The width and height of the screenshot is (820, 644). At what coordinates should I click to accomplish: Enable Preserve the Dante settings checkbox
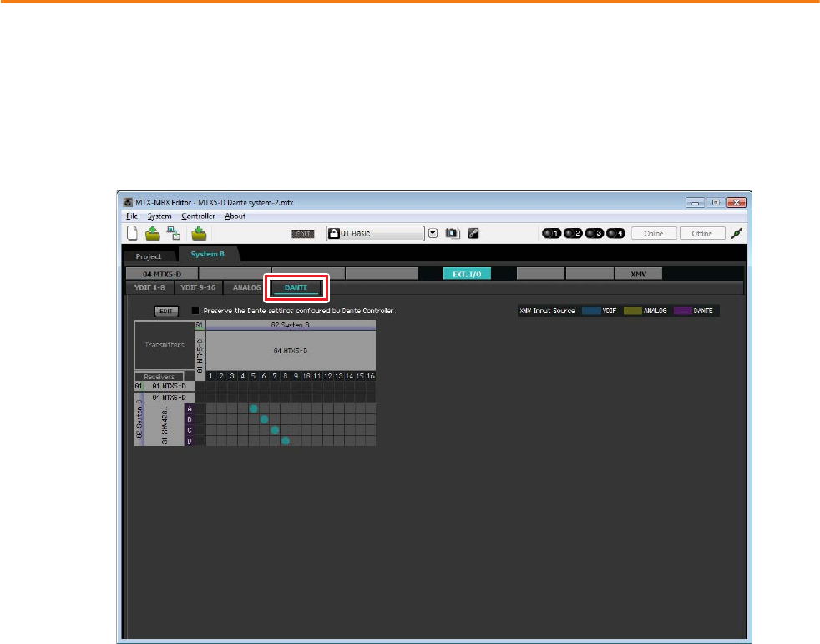[x=195, y=311]
